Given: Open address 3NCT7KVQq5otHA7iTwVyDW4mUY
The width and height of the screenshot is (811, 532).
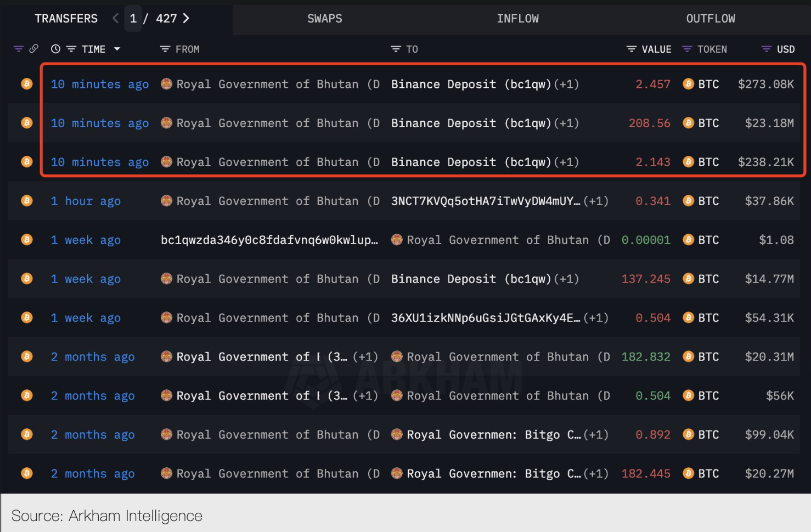Looking at the screenshot, I should coord(485,201).
